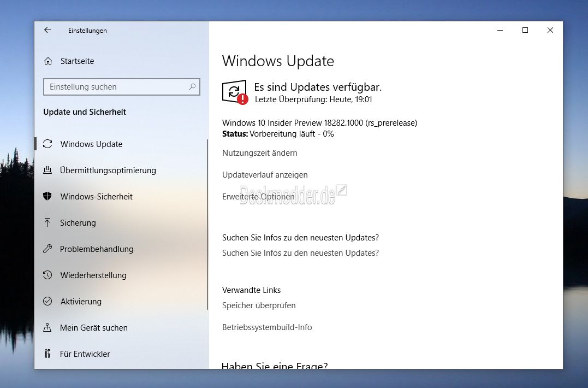Click the sidebar vertical scrollbar

click(207, 225)
